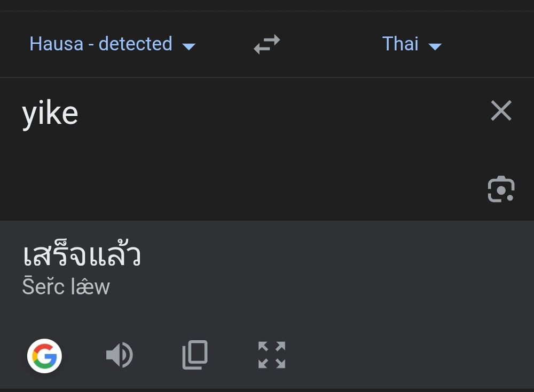Tap the Google logo icon
This screenshot has width=534, height=392.
point(45,355)
